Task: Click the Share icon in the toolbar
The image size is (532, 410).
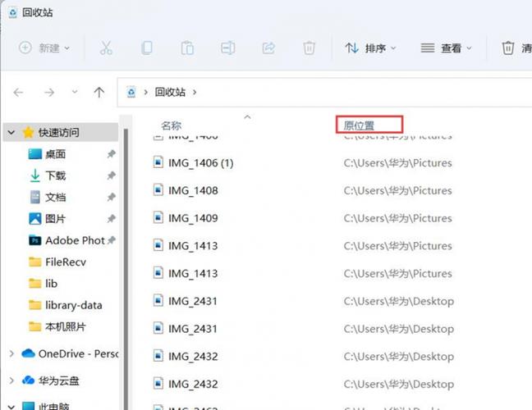Action: click(x=268, y=48)
